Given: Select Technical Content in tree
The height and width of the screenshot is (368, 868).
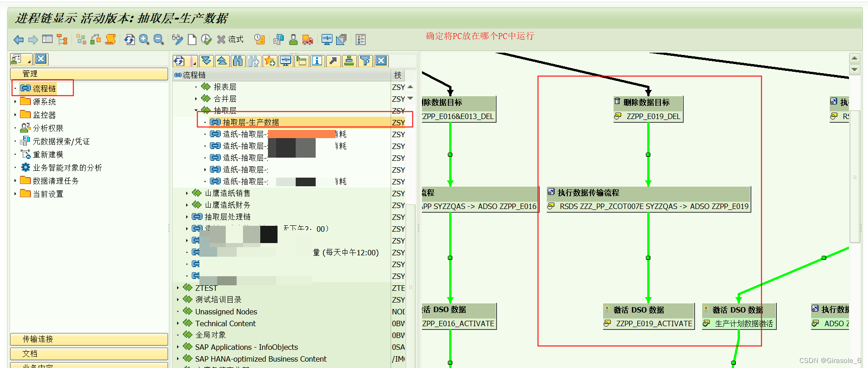Looking at the screenshot, I should pyautogui.click(x=225, y=323).
